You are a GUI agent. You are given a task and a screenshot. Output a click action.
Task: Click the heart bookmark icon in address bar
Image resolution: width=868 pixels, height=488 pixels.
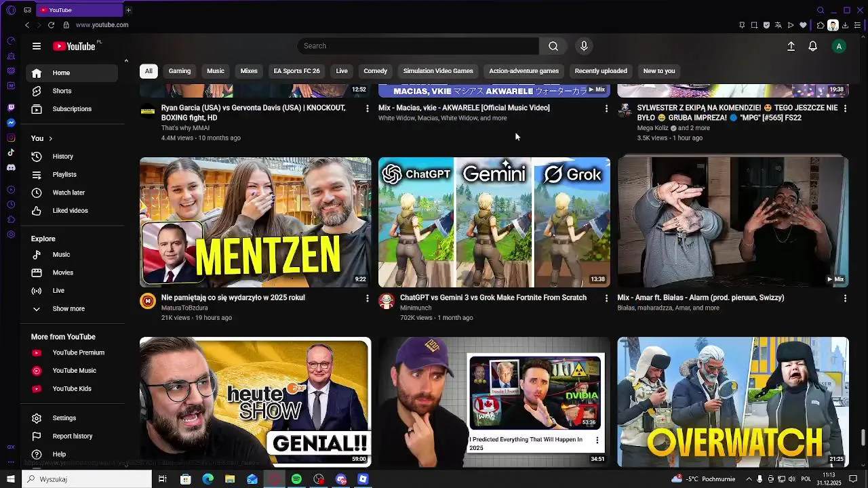coord(803,25)
